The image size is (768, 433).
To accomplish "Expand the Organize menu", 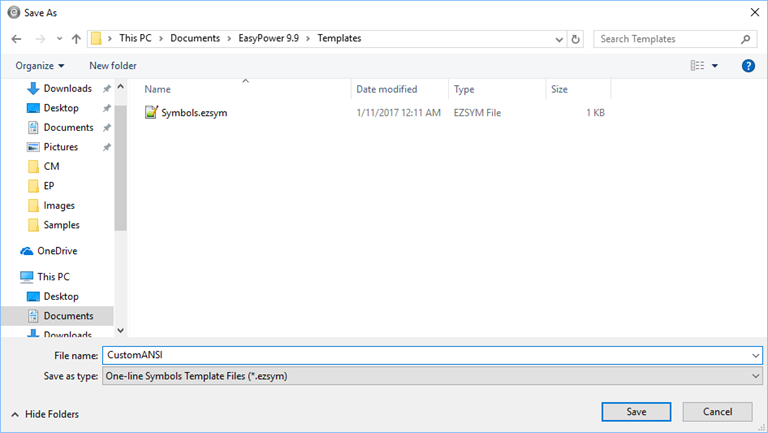I will point(40,66).
